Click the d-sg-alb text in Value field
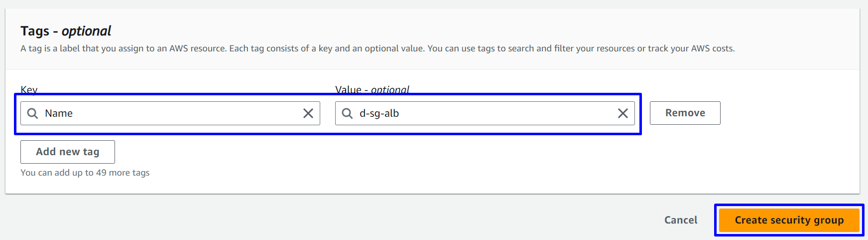The height and width of the screenshot is (240, 868). [x=379, y=114]
